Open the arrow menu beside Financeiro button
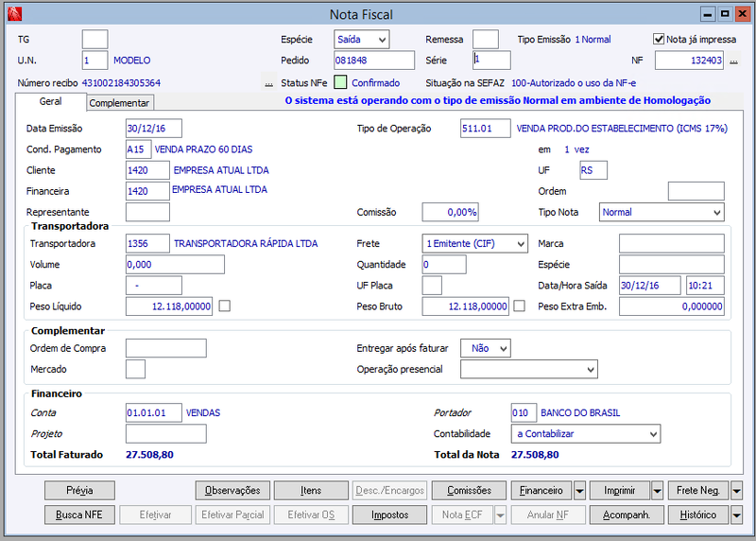The height and width of the screenshot is (541, 756). coord(579,490)
